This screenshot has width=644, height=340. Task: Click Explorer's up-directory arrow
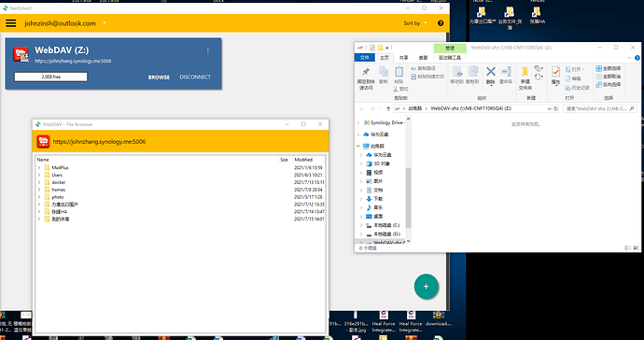pos(388,109)
